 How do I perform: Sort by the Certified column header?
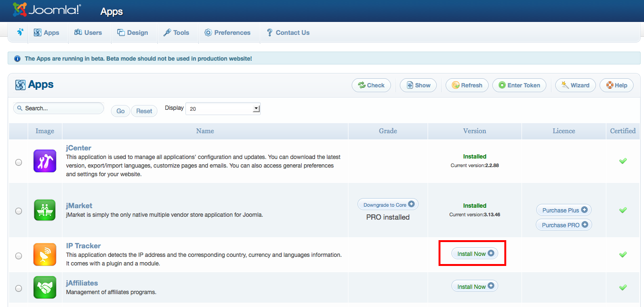[623, 131]
